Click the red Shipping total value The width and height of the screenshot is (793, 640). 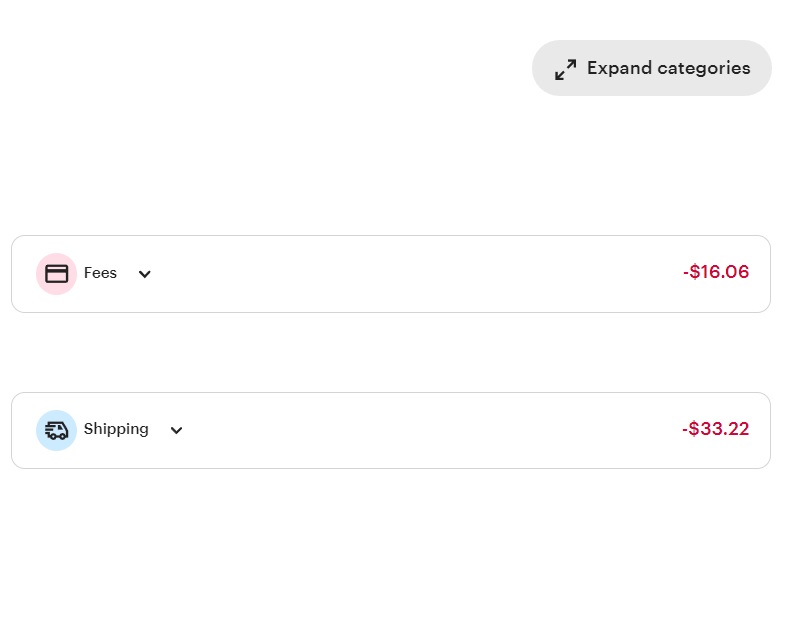tap(716, 429)
